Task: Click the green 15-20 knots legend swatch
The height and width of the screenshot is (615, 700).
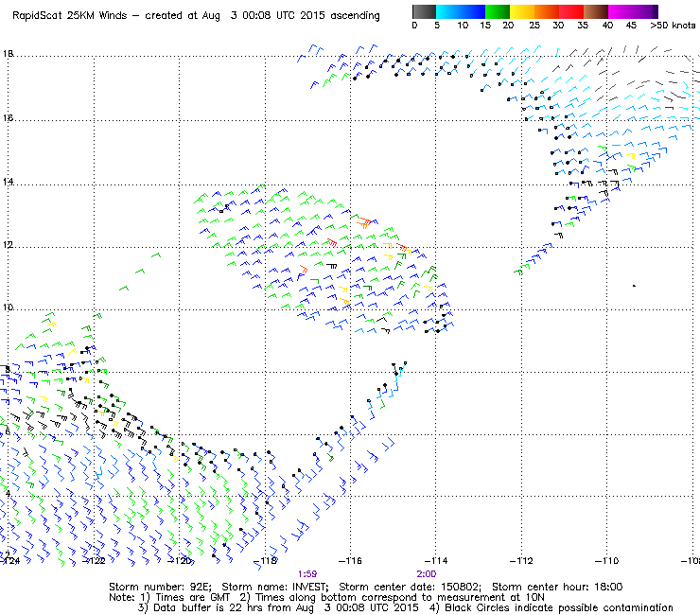Action: click(x=498, y=11)
